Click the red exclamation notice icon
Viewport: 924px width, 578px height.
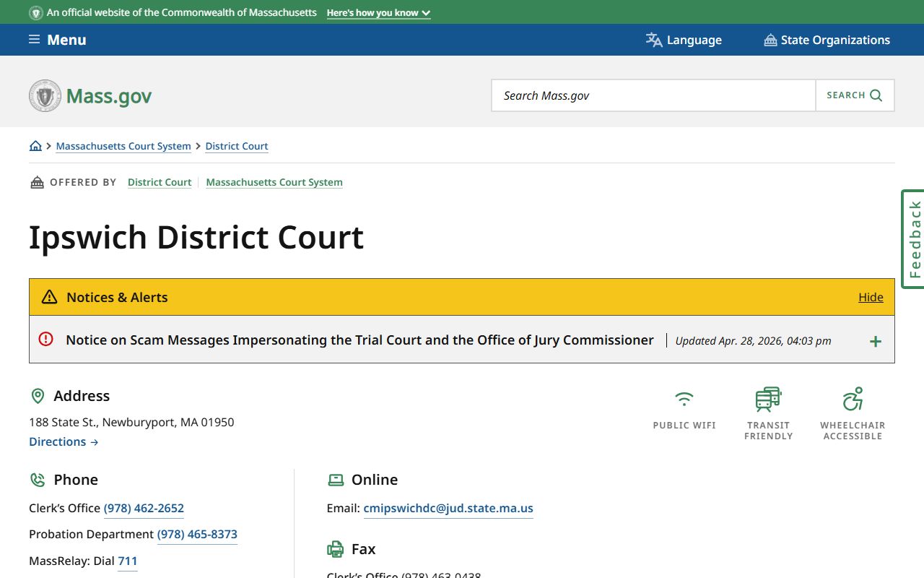(x=46, y=339)
